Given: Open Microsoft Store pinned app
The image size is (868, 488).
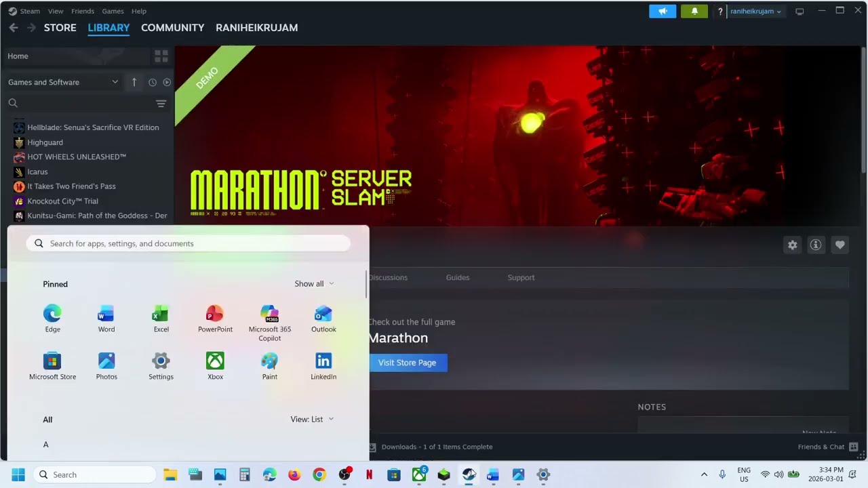Looking at the screenshot, I should point(52,367).
